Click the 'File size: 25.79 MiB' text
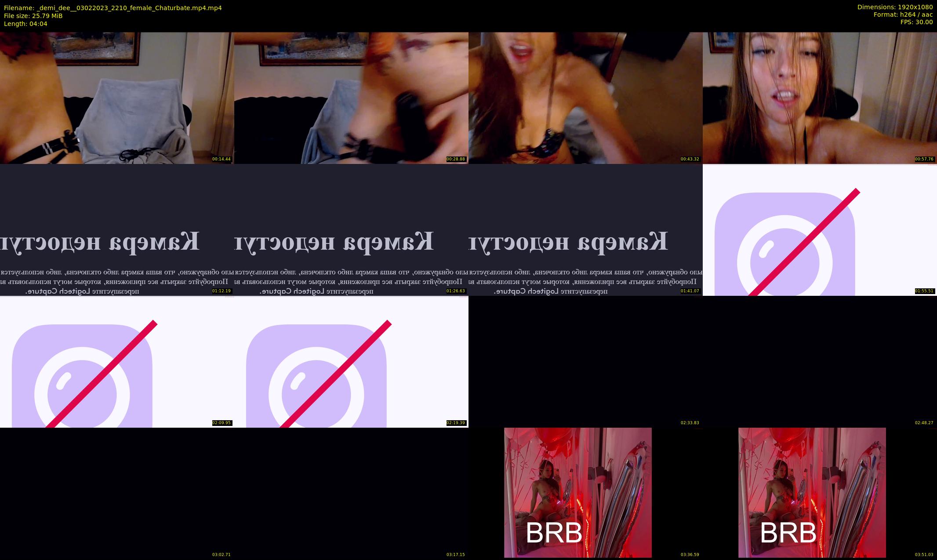The width and height of the screenshot is (937, 560). 33,16
